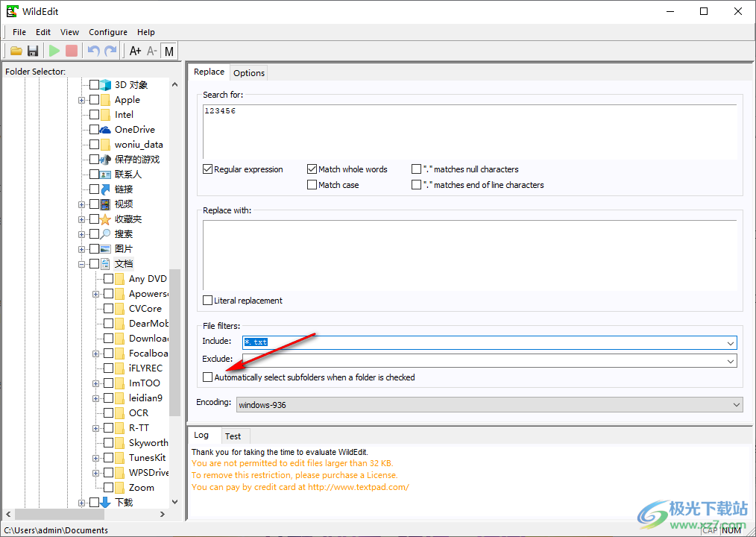
Task: Open the Exclude filter dropdown arrow
Action: click(x=731, y=361)
